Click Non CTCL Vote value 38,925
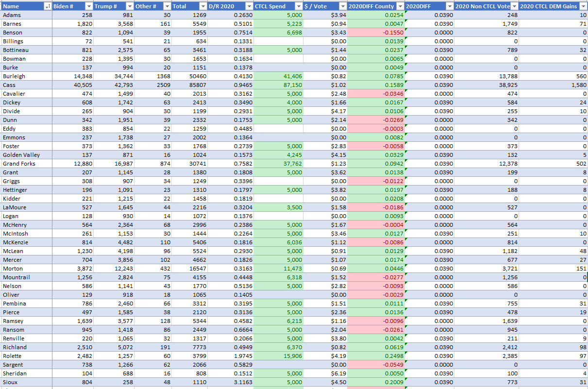This screenshot has width=588, height=389. click(x=487, y=85)
